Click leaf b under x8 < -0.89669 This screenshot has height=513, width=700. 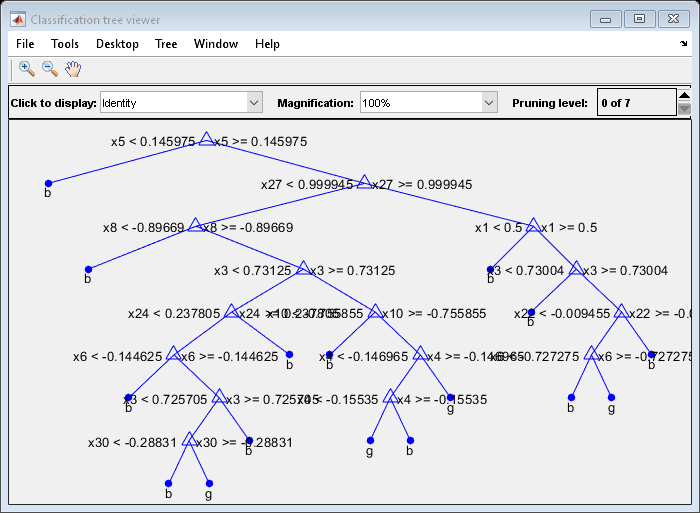pos(88,269)
